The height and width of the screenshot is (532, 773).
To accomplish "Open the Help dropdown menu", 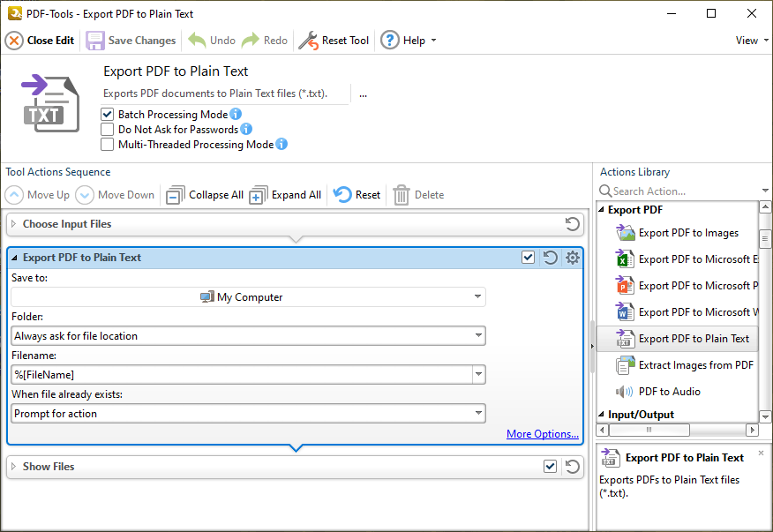I will [409, 40].
